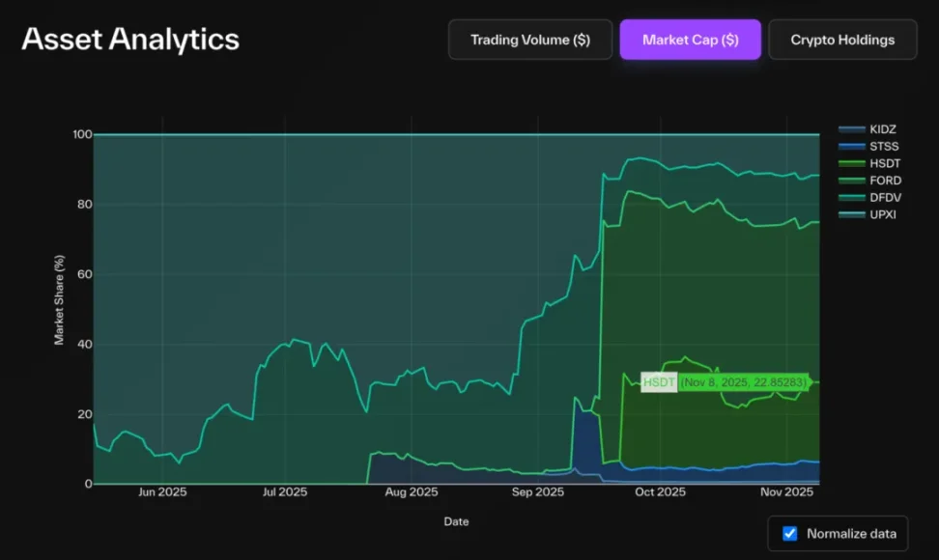Toggle FORD series in the legend
Screen dimensions: 939x560
885,181
